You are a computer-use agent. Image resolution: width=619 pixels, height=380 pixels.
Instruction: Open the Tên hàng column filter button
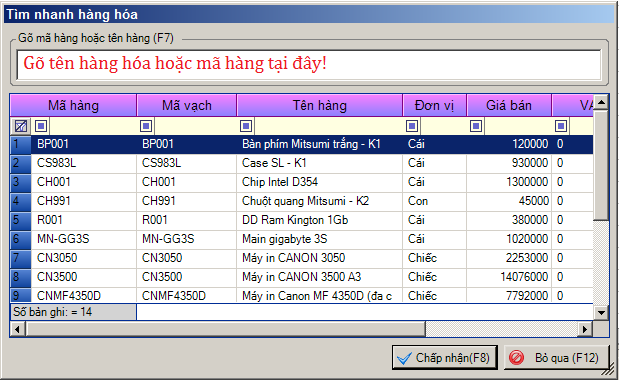coord(246,126)
